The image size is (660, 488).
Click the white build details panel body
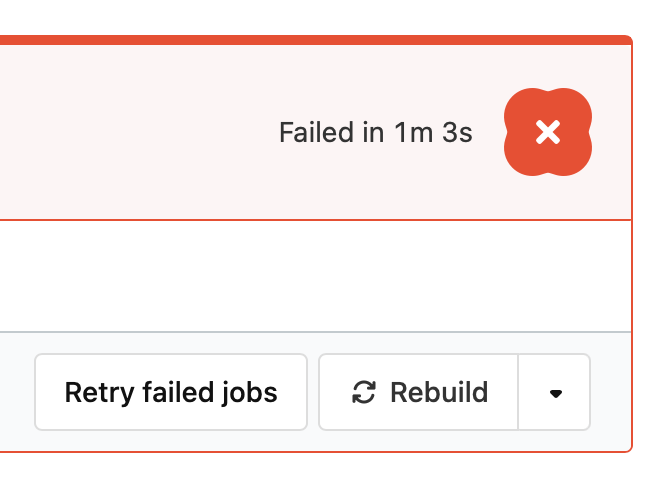316,276
